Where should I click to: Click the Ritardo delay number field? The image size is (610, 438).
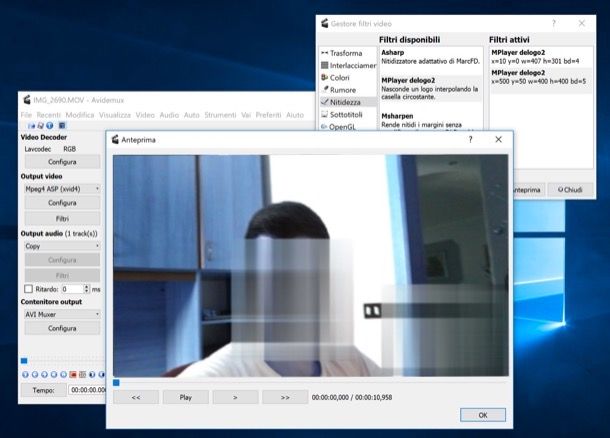[x=72, y=289]
